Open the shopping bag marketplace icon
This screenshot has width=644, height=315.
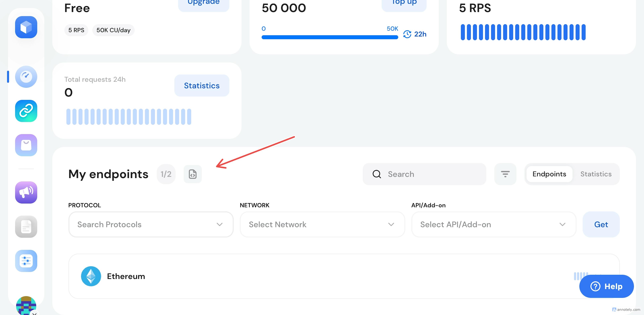click(26, 145)
